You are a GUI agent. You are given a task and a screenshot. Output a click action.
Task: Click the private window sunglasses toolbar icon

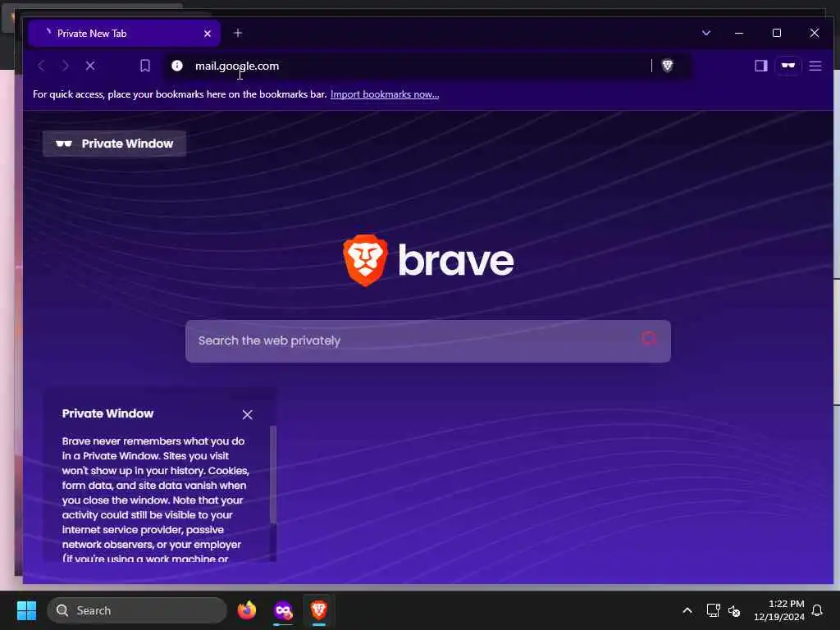click(788, 66)
